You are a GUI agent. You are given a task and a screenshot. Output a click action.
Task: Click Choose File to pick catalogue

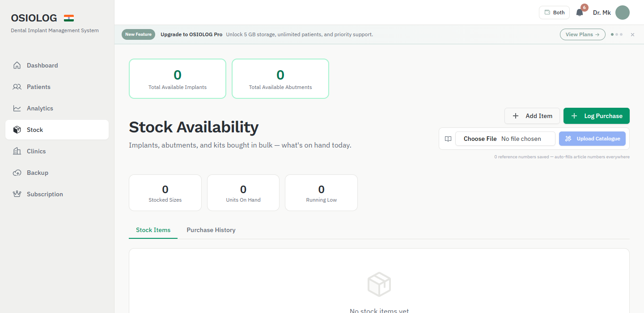click(x=480, y=139)
